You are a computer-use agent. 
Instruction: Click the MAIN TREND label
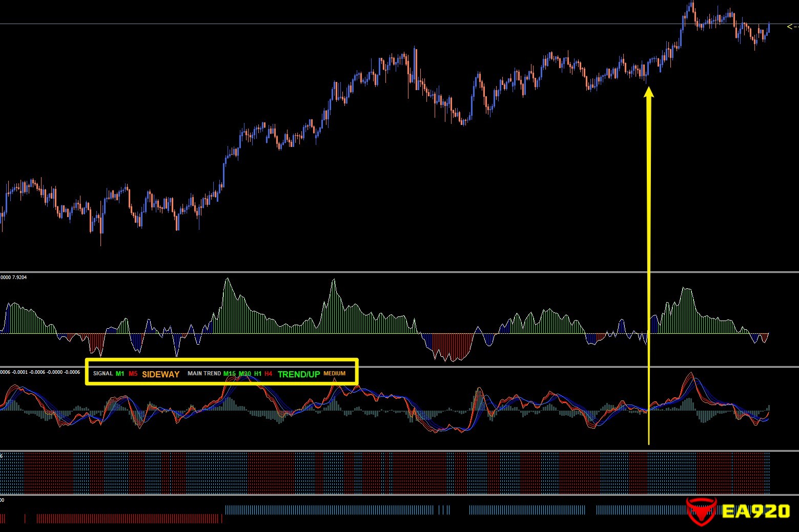point(204,374)
